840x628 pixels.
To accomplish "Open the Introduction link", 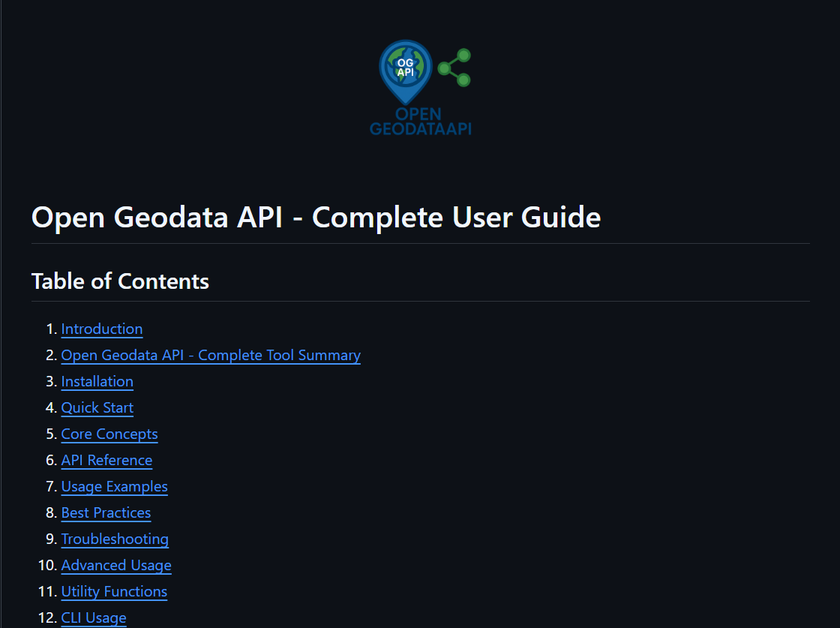I will point(102,329).
